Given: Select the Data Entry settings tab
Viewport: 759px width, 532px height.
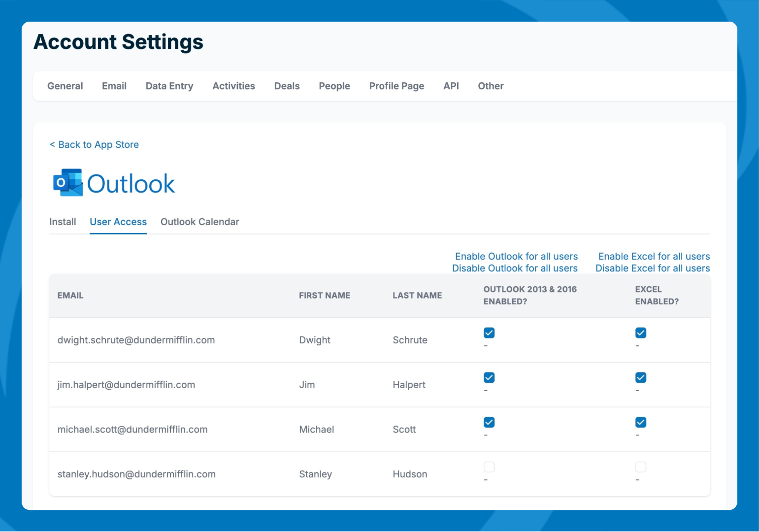Looking at the screenshot, I should pos(169,86).
